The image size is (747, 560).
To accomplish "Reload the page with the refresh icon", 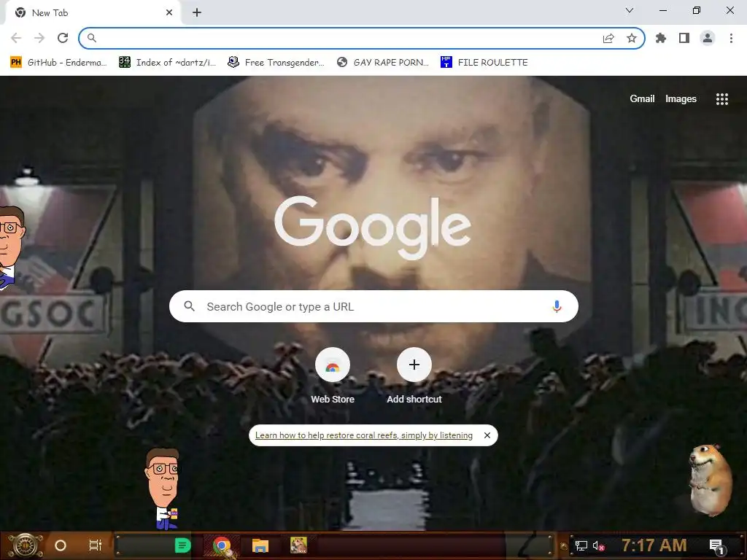I will [x=63, y=38].
